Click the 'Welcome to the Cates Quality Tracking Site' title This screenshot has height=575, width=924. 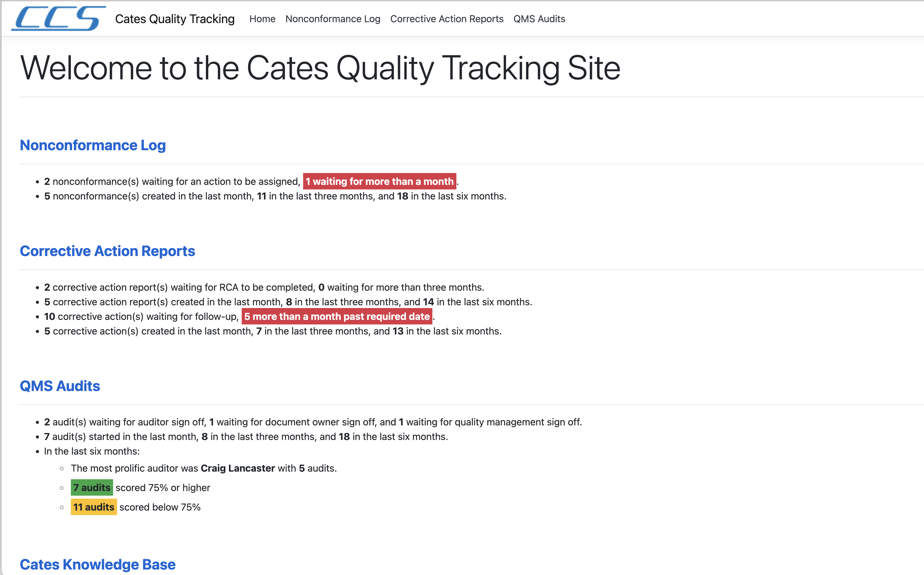[320, 68]
